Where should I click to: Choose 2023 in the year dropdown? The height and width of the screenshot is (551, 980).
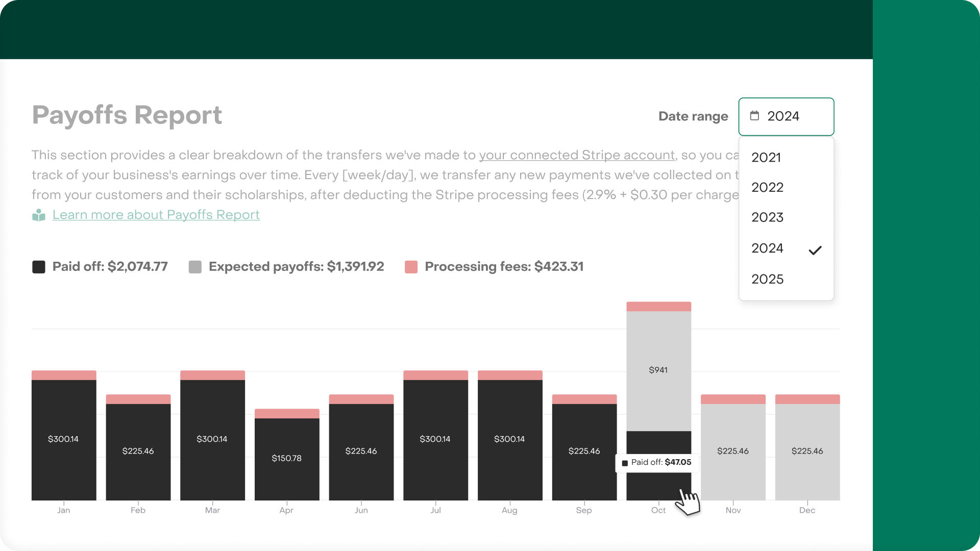point(767,217)
